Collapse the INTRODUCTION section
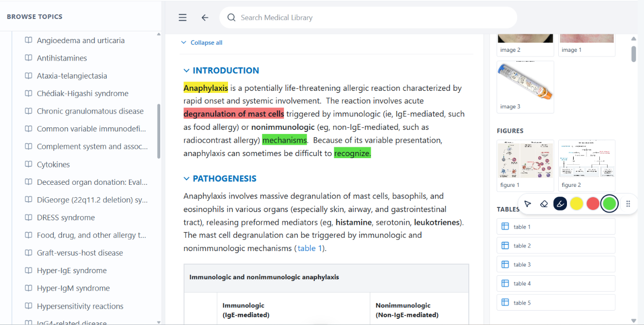 tap(186, 70)
